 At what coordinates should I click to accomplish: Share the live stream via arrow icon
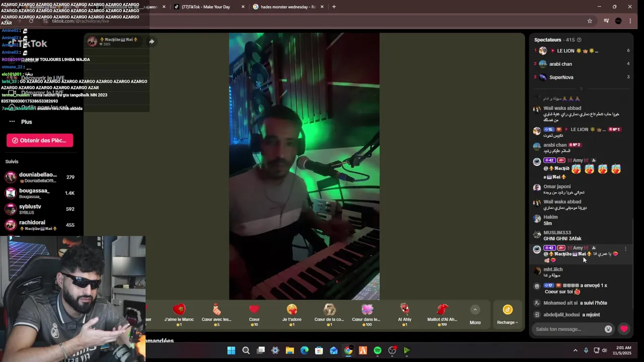click(x=151, y=41)
